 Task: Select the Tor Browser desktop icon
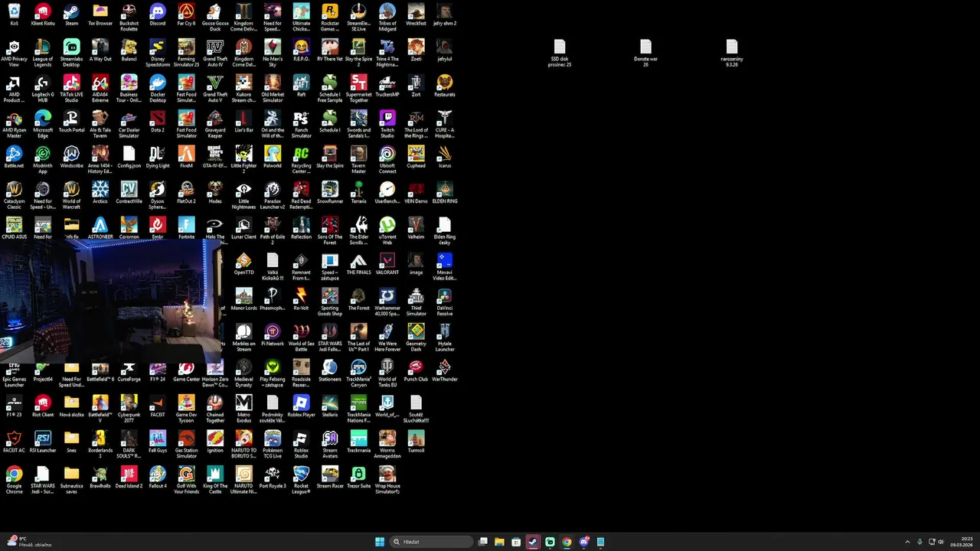click(x=100, y=15)
